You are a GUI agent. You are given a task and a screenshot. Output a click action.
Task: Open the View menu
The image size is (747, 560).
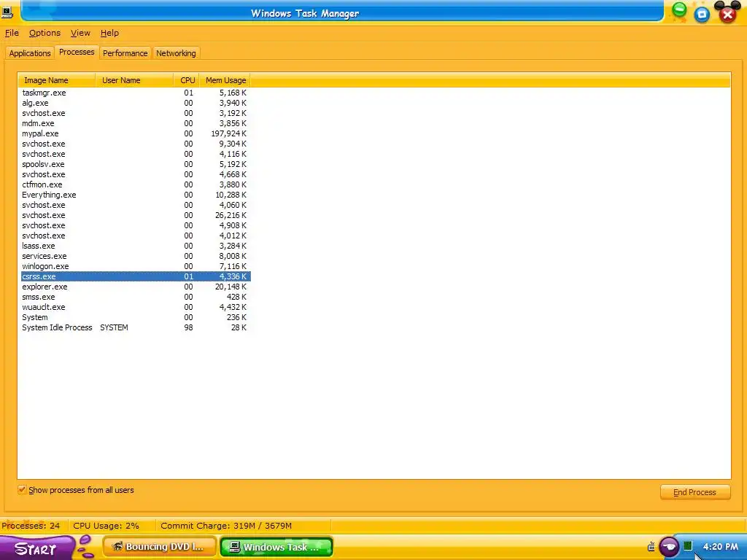(x=80, y=33)
